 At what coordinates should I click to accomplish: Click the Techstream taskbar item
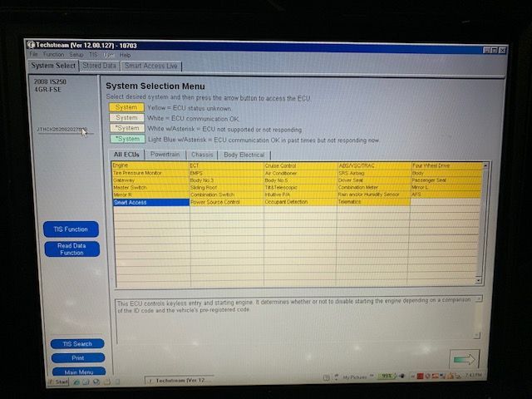(x=179, y=380)
